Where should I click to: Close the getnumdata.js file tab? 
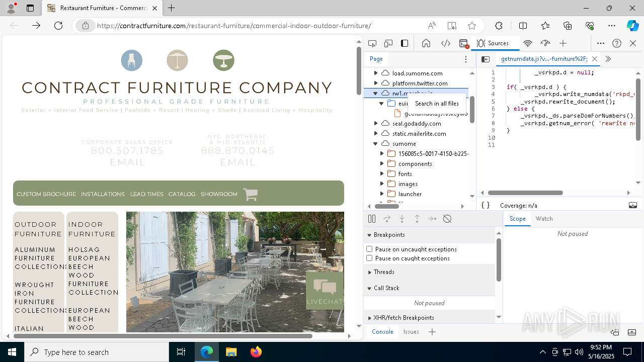(x=594, y=59)
